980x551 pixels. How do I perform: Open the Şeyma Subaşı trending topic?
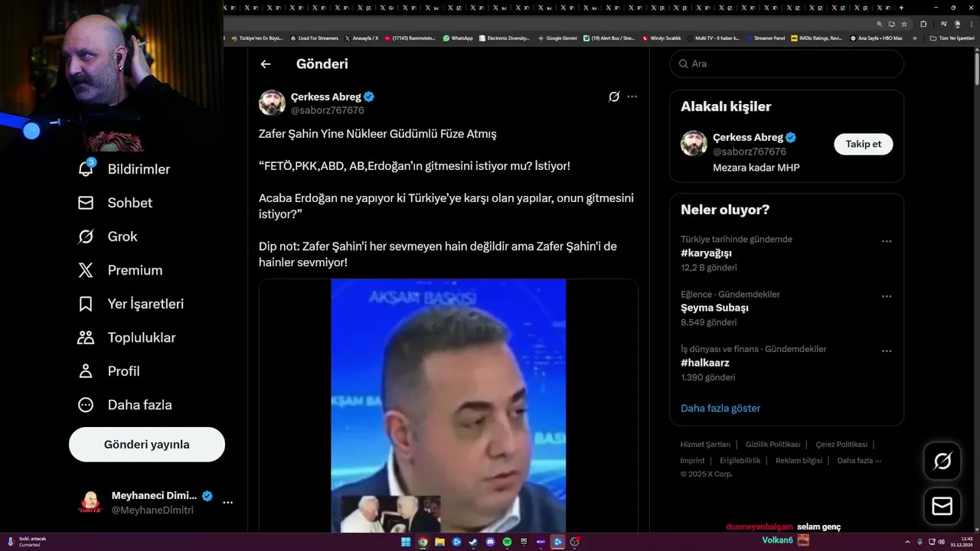(714, 308)
